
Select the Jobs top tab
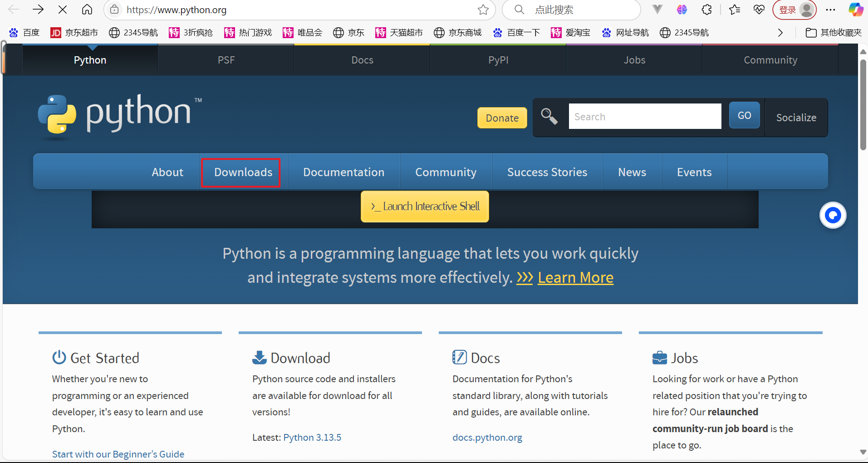coord(634,60)
